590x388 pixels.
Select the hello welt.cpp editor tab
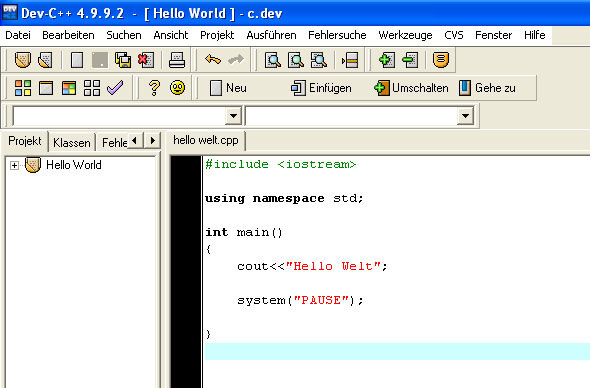click(x=206, y=140)
